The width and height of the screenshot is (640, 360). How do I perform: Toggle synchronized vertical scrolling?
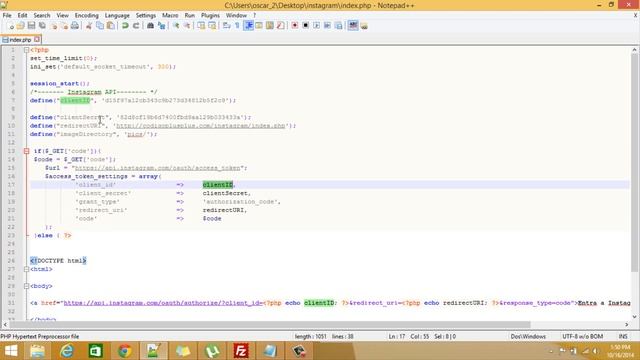pyautogui.click(x=201, y=26)
